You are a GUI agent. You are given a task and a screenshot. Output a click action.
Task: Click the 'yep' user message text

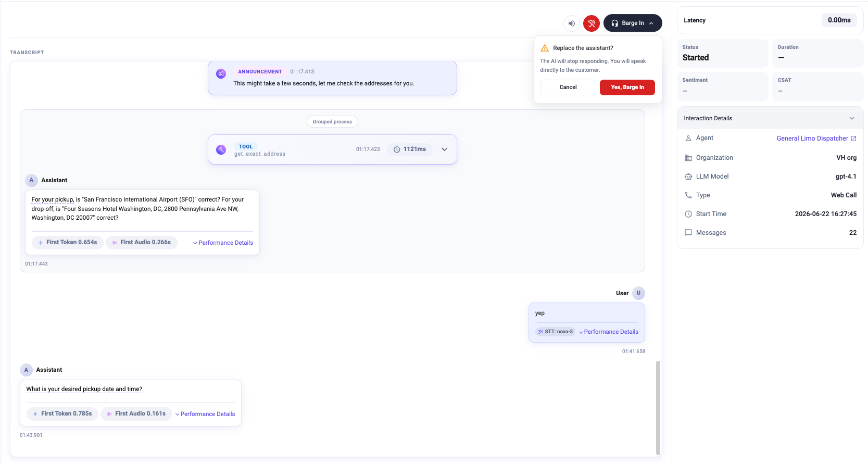540,313
